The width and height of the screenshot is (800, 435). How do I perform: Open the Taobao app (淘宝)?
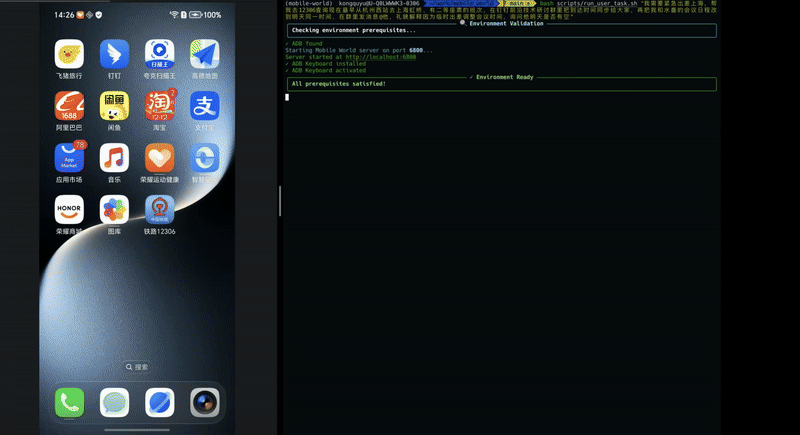tap(159, 106)
